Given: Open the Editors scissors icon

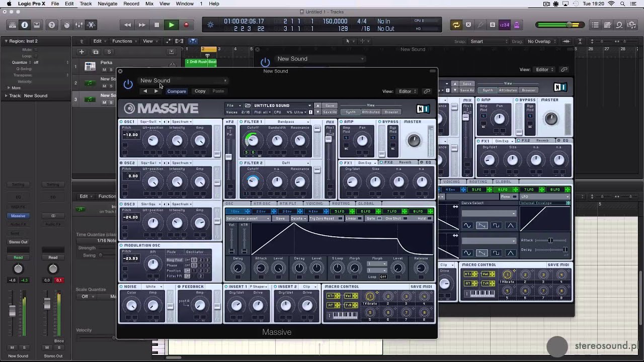Looking at the screenshot, I should click(91, 25).
